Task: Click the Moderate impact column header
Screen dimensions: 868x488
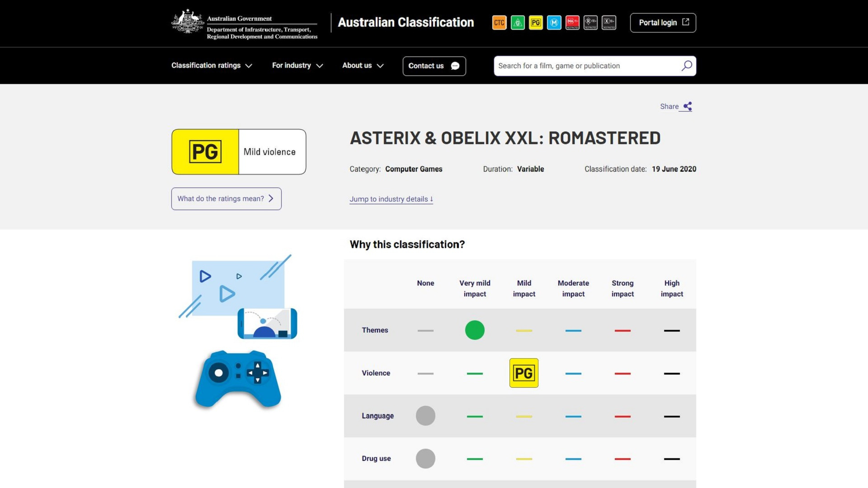Action: pos(573,288)
